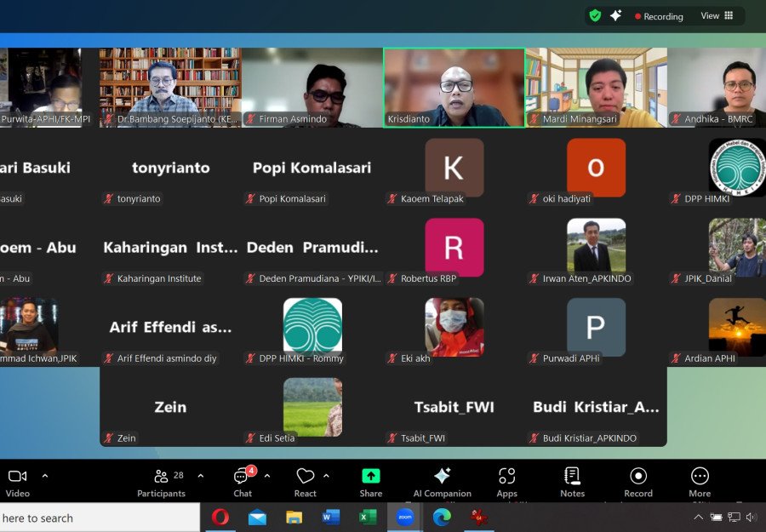
Task: Click muted mic icon beside Zein
Action: point(108,438)
